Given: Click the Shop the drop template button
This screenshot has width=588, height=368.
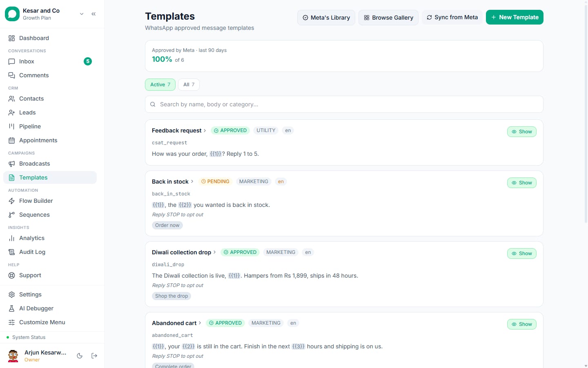Looking at the screenshot, I should [171, 296].
